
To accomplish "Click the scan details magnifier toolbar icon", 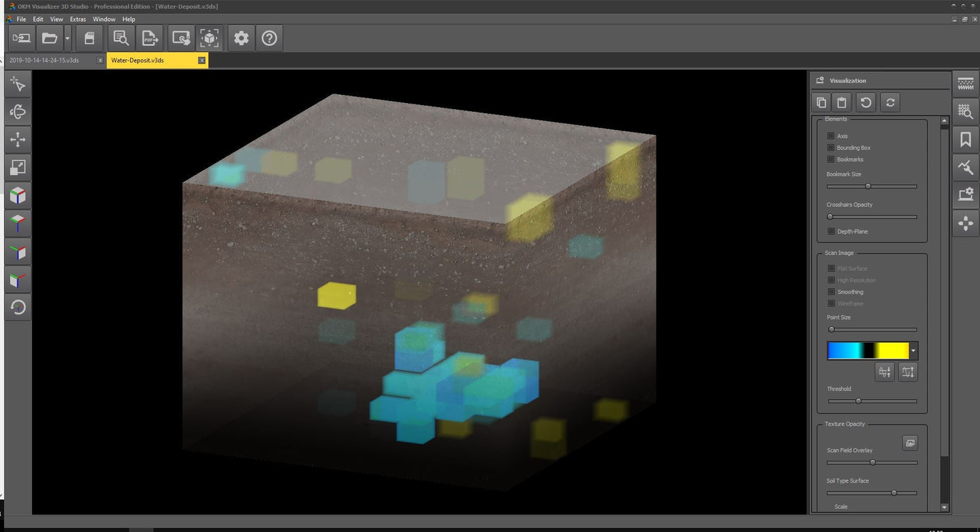I will click(121, 39).
